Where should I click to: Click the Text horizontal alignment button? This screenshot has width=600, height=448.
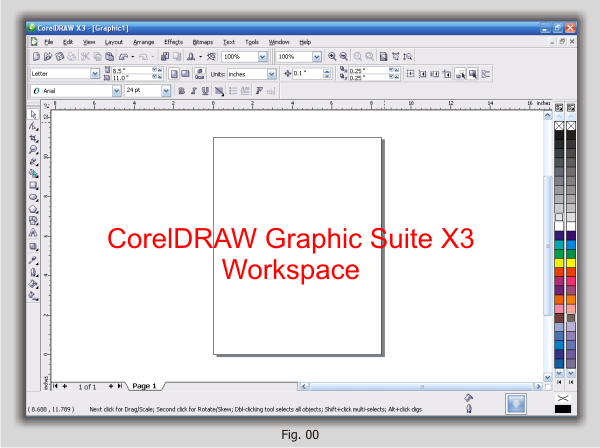tap(219, 91)
